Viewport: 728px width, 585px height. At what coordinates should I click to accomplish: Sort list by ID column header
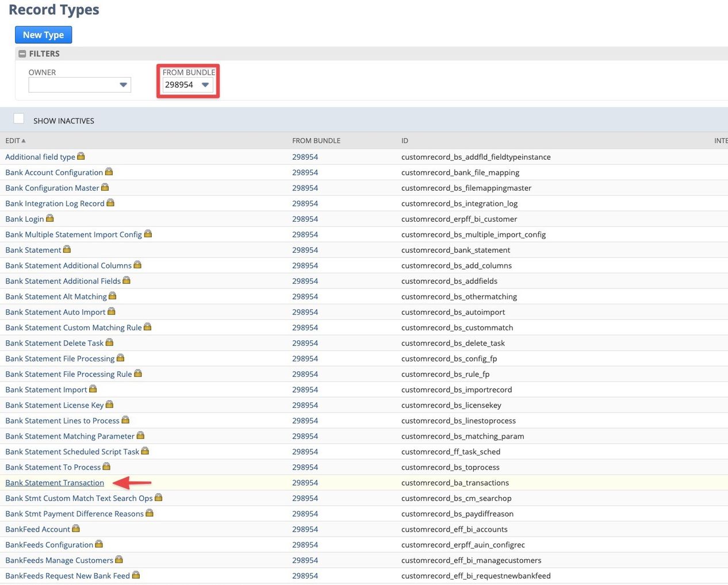pyautogui.click(x=405, y=140)
